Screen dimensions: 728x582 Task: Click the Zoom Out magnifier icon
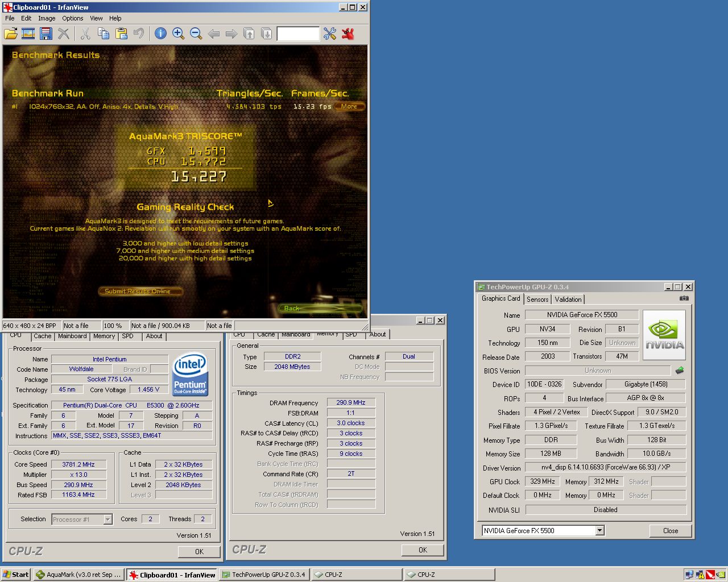[x=196, y=34]
